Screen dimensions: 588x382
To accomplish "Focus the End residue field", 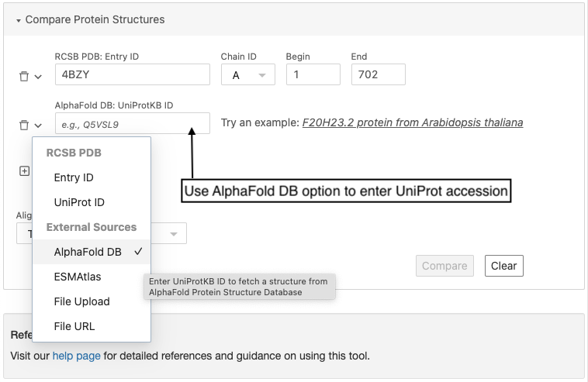I will pos(379,74).
